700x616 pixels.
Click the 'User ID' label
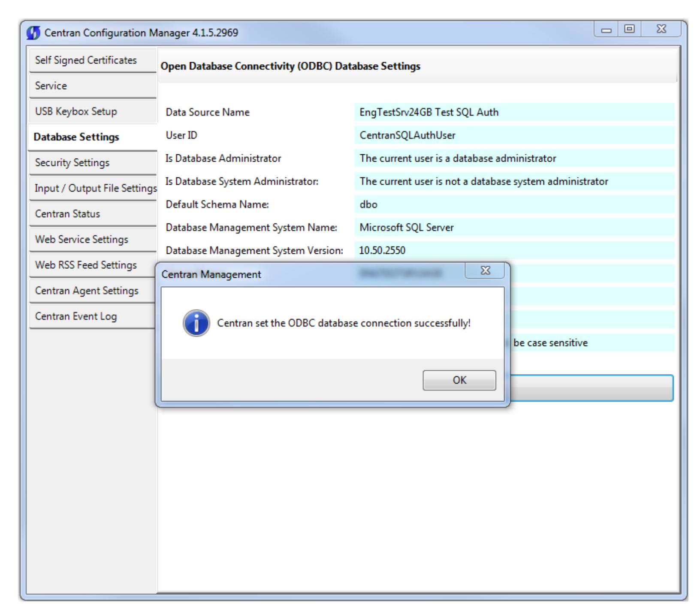pos(181,135)
